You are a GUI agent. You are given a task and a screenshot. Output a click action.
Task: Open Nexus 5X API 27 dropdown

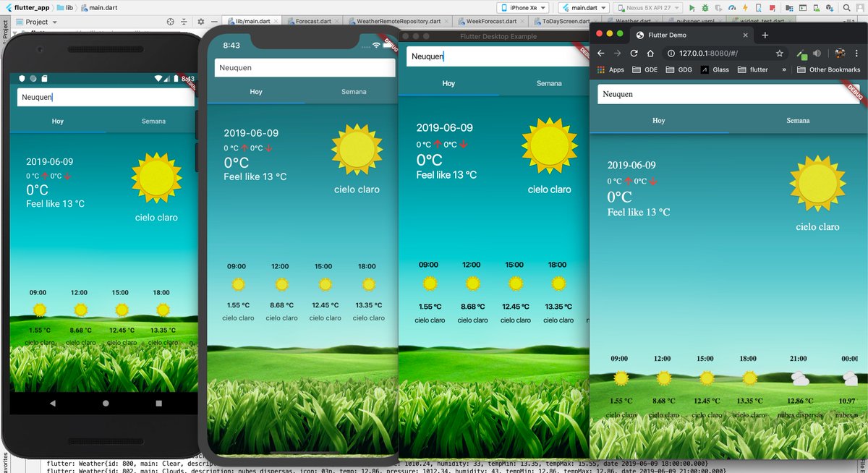(x=648, y=7)
